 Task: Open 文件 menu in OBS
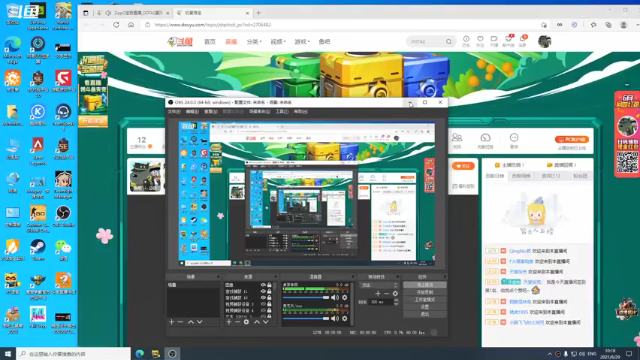(174, 112)
